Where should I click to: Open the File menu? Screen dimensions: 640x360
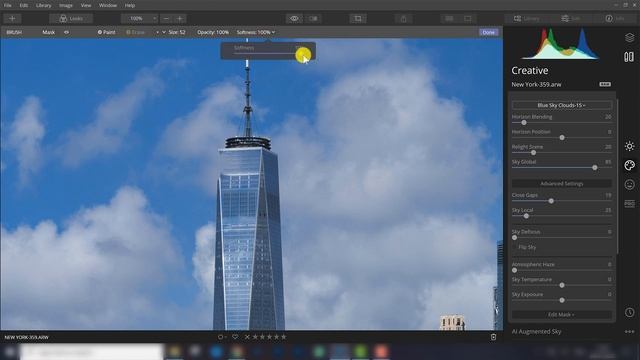click(x=7, y=5)
